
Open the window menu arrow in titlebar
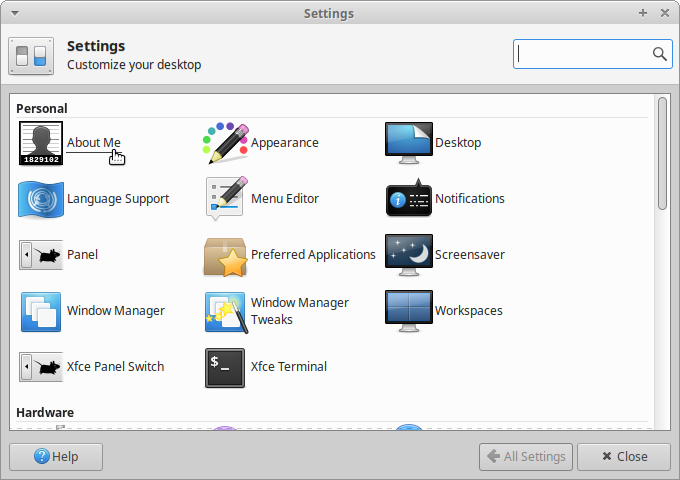click(x=15, y=13)
